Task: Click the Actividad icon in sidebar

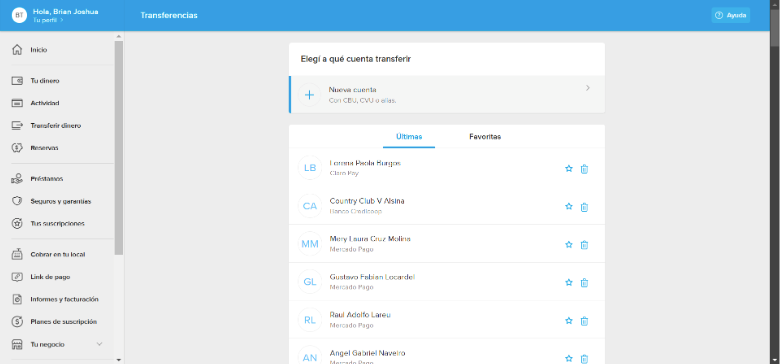Action: click(x=17, y=103)
